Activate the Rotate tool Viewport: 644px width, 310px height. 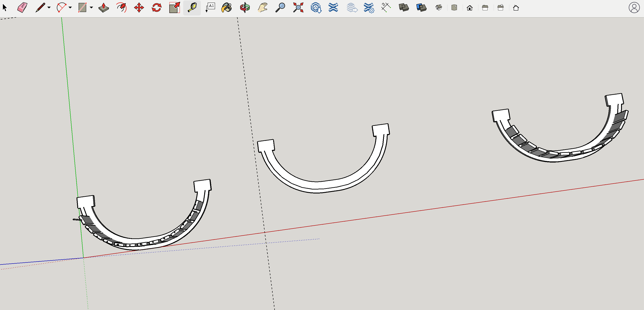point(156,8)
